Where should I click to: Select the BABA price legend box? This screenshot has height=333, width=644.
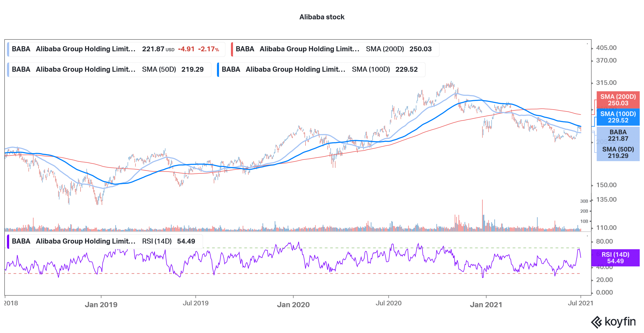(116, 49)
